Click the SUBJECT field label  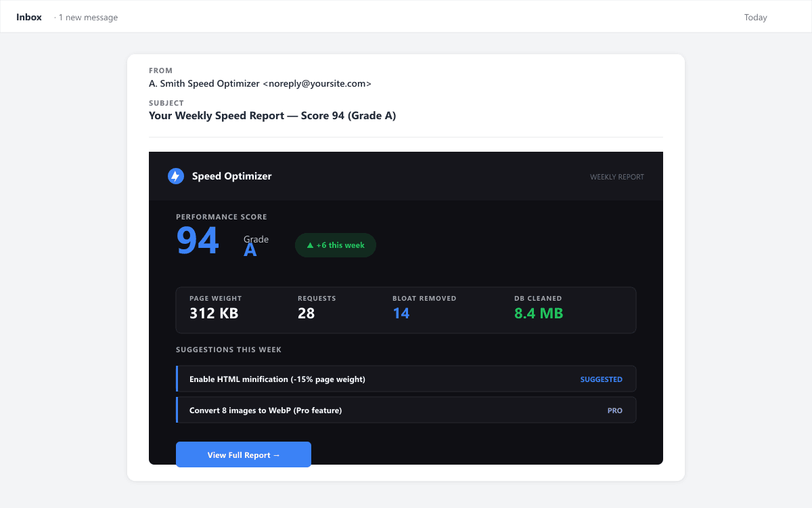point(166,103)
